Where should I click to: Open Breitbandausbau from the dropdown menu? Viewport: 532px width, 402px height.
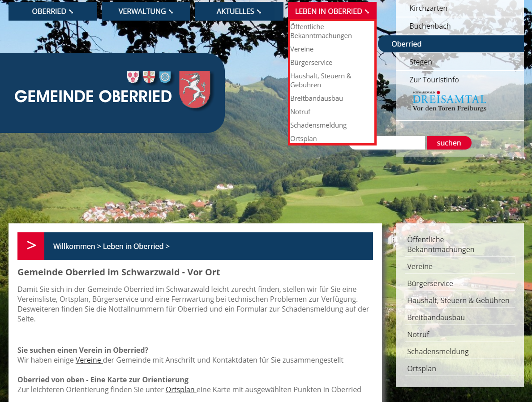317,98
